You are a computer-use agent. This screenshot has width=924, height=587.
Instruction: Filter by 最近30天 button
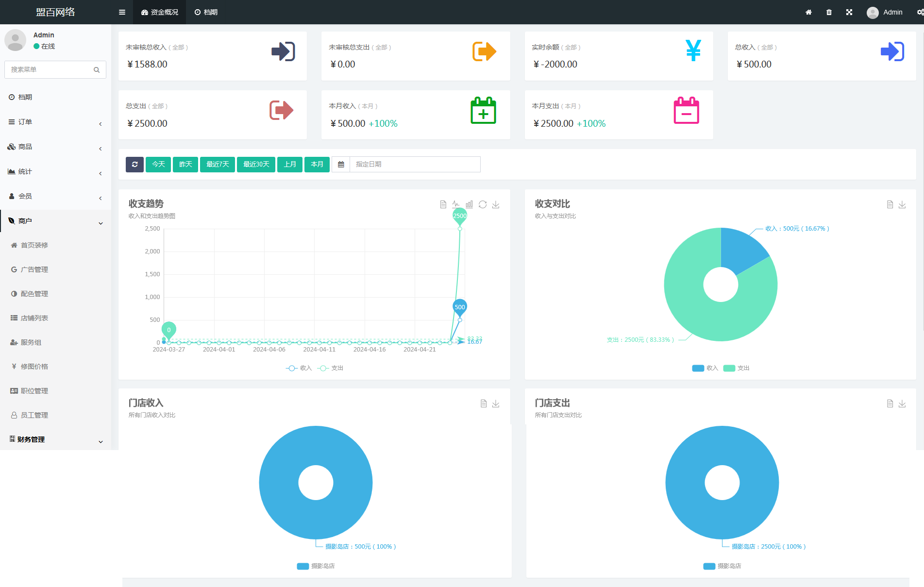pos(256,165)
